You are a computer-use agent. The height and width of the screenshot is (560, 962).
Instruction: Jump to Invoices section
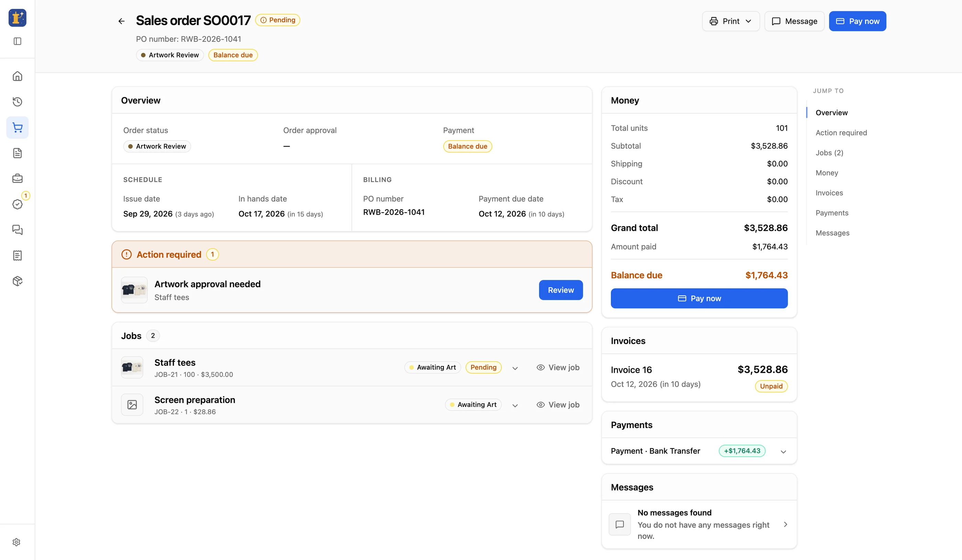pyautogui.click(x=829, y=193)
